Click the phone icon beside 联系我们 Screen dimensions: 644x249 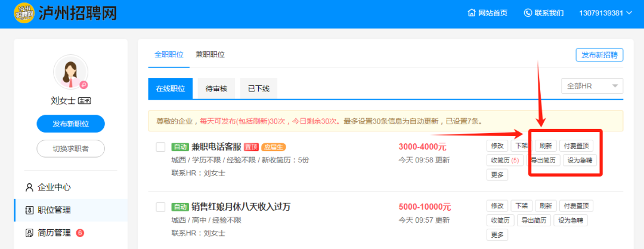click(528, 13)
